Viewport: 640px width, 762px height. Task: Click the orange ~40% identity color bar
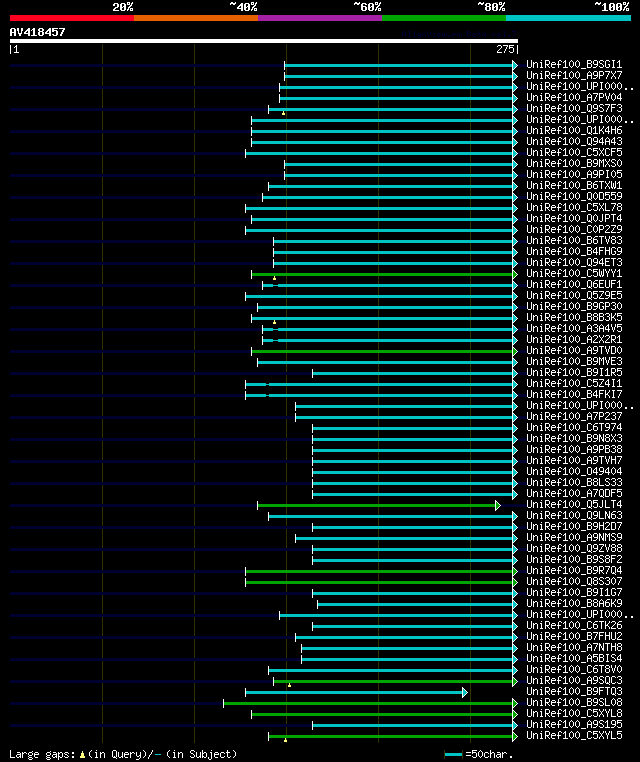(x=196, y=18)
